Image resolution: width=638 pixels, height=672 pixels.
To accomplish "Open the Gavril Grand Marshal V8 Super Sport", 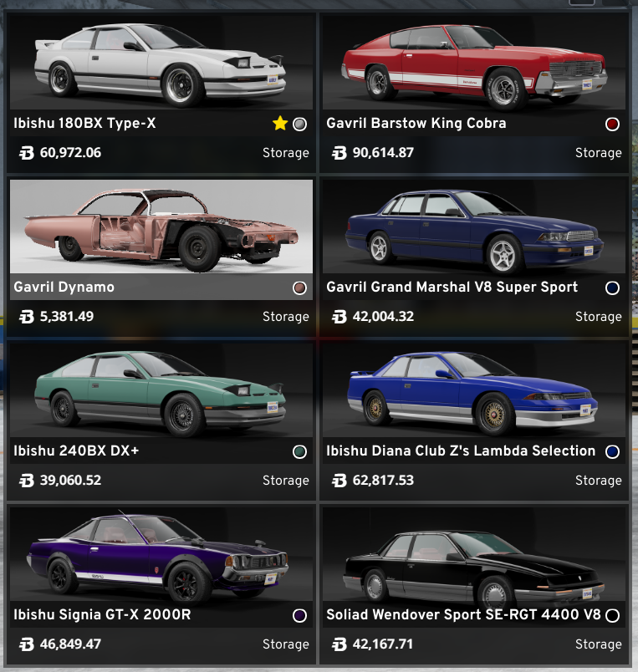I will pyautogui.click(x=474, y=257).
